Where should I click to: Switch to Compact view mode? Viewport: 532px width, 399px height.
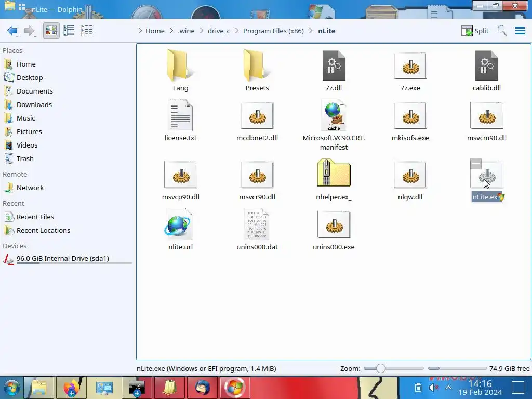(69, 31)
